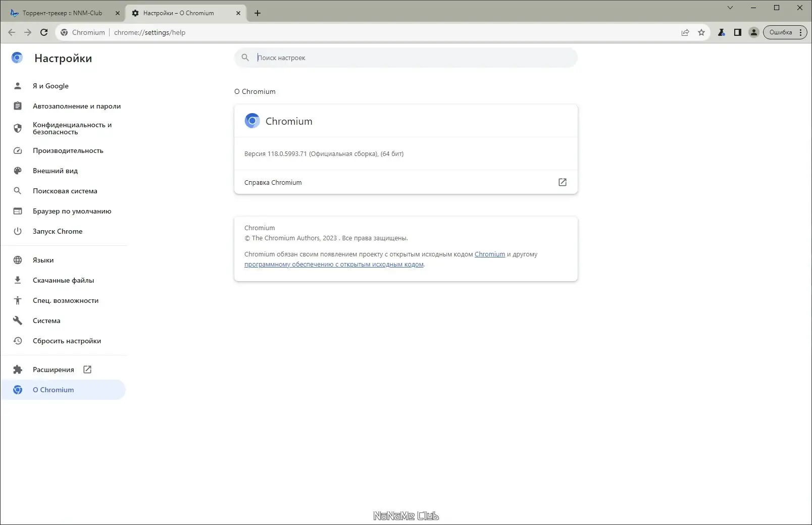Click the Chromium site info chip
This screenshot has width=812, height=525.
click(83, 32)
